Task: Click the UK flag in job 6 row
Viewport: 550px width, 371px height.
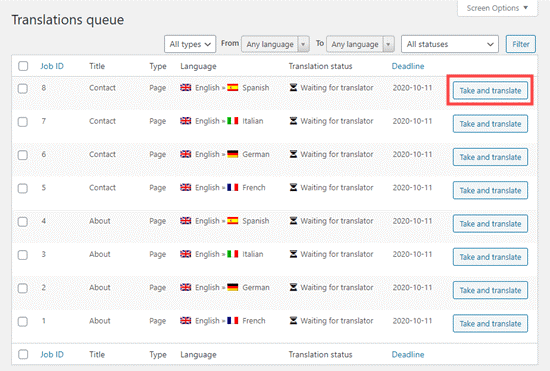Action: coord(186,154)
